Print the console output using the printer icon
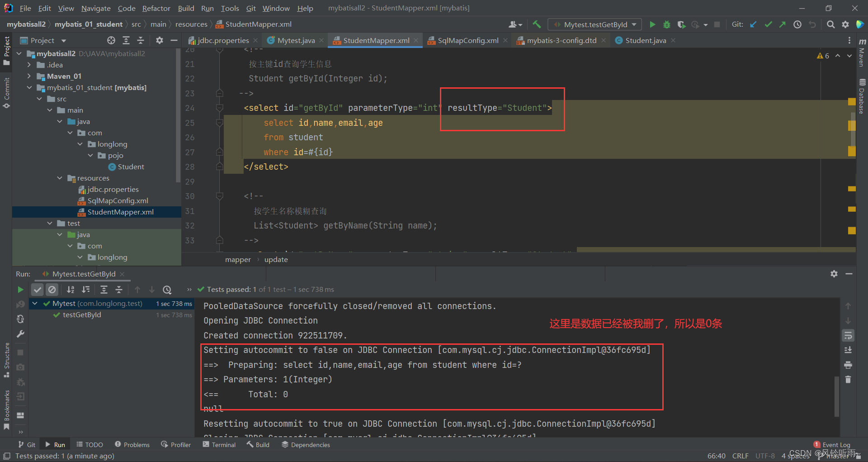 (x=848, y=365)
